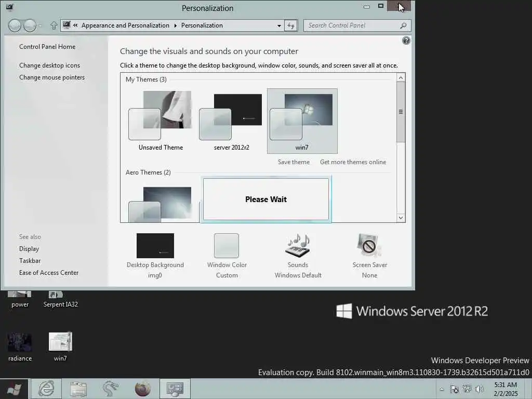The width and height of the screenshot is (532, 399).
Task: Open the address bar Control Panel icon
Action: (67, 25)
